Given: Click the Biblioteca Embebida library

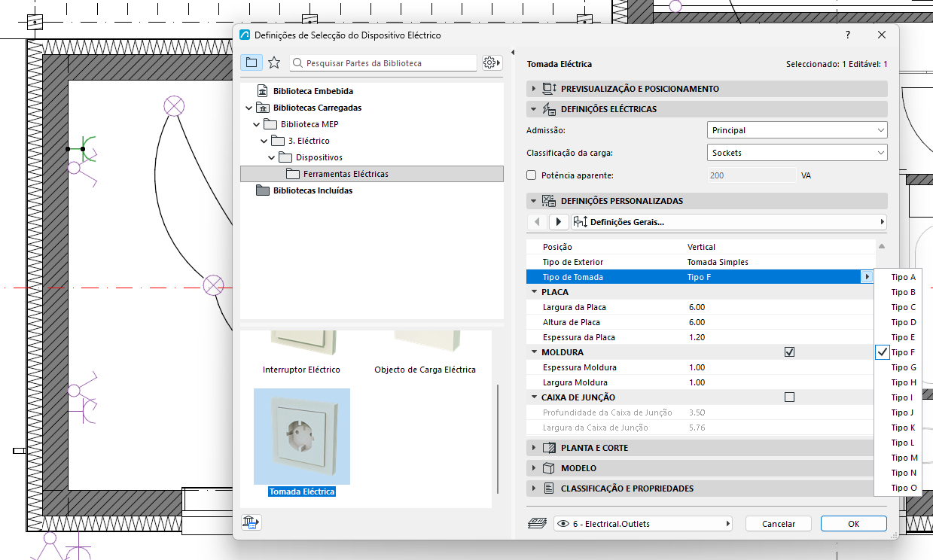Looking at the screenshot, I should (x=313, y=91).
